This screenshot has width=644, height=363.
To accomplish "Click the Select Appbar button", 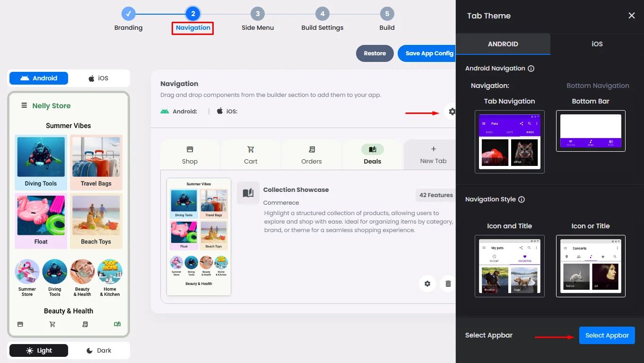I will click(x=607, y=335).
